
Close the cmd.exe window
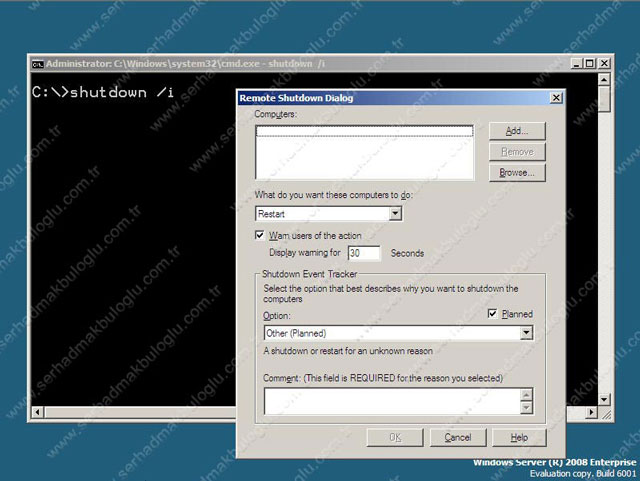pos(604,64)
